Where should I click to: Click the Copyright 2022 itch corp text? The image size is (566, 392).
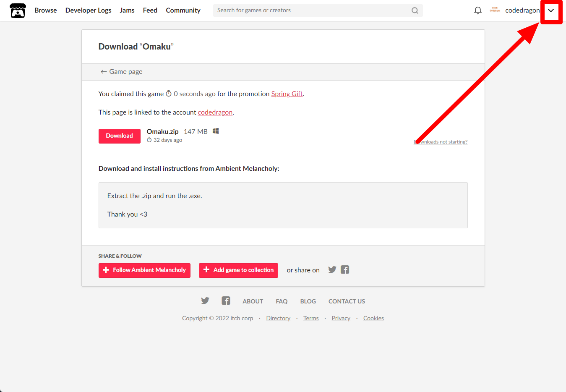click(x=217, y=319)
